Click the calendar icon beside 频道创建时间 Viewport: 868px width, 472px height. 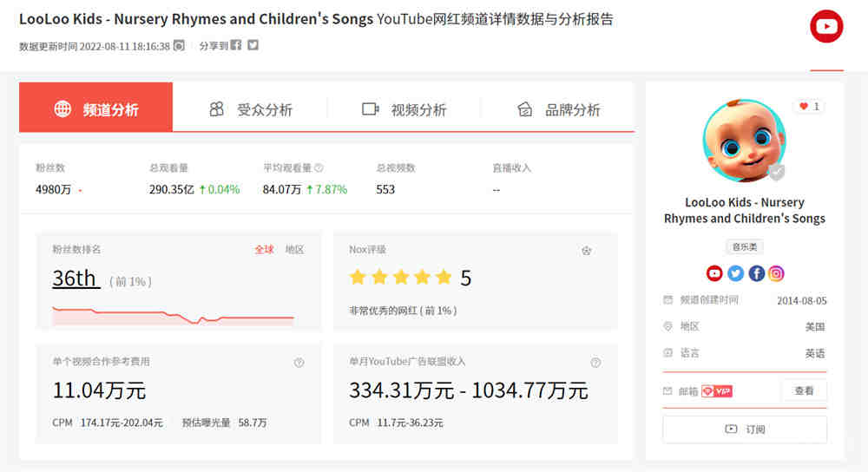668,300
